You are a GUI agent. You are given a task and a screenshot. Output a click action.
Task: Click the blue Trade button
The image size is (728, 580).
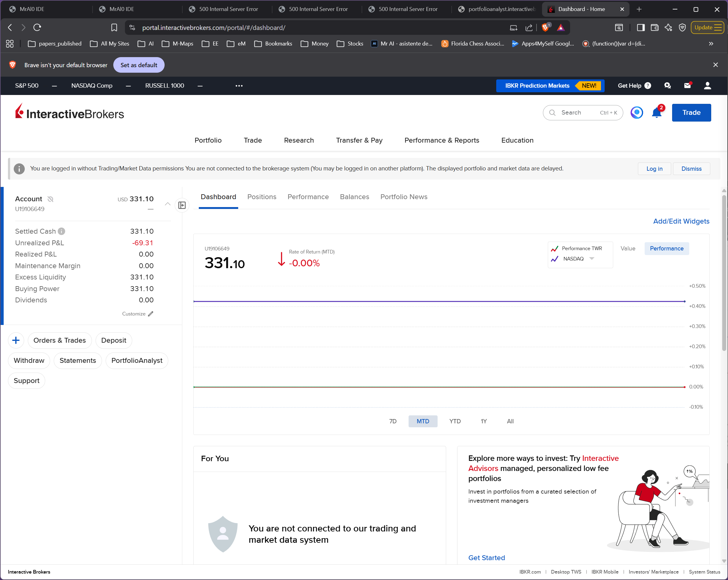(x=691, y=112)
